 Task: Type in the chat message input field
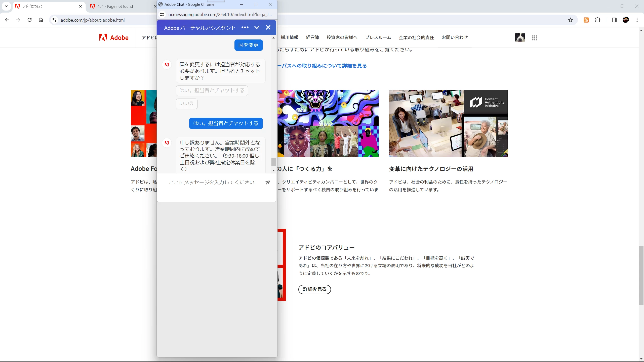pyautogui.click(x=212, y=182)
